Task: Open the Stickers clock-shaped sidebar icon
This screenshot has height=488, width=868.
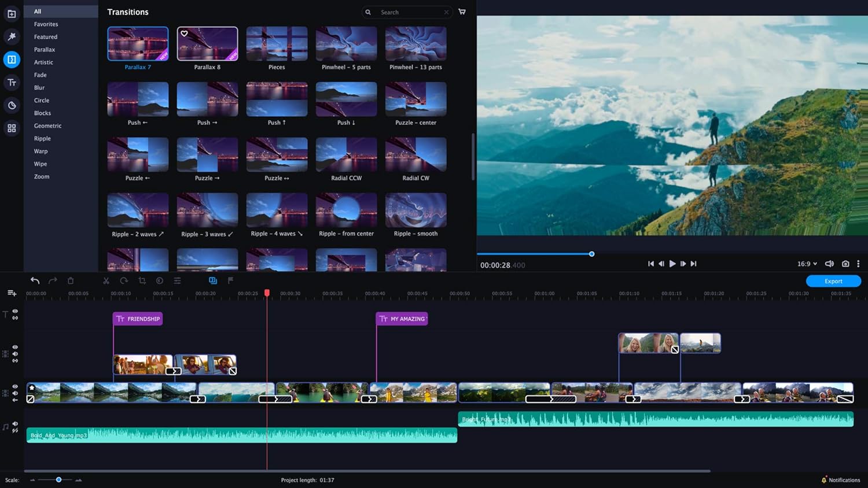Action: pos(12,105)
